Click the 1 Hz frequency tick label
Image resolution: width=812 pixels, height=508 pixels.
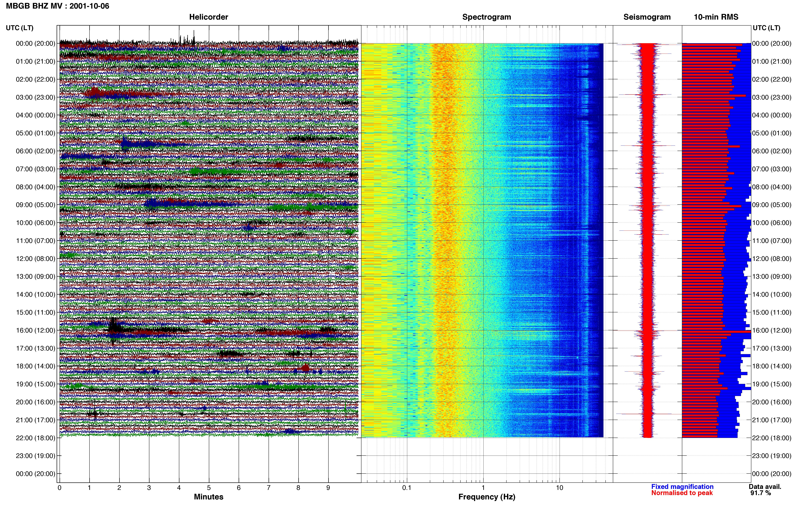point(483,487)
